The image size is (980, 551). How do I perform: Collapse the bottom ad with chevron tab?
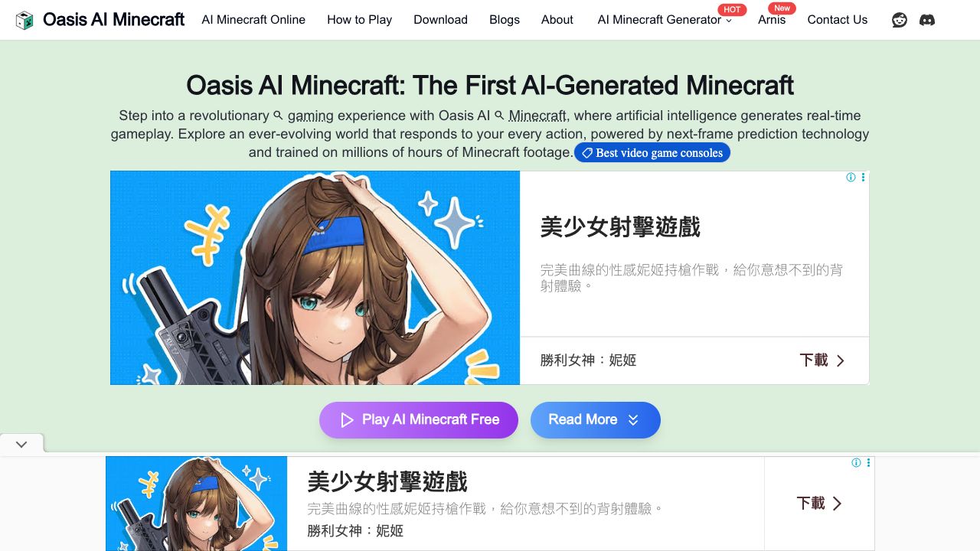[21, 444]
